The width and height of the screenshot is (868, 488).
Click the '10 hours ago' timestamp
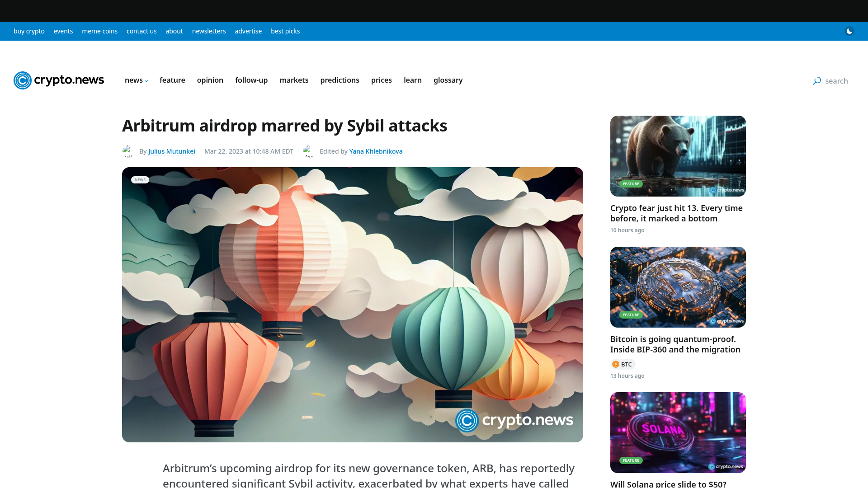[627, 230]
